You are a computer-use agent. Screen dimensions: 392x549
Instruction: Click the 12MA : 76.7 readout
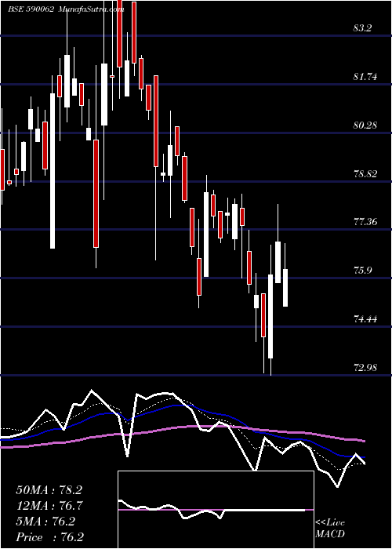pos(49,506)
